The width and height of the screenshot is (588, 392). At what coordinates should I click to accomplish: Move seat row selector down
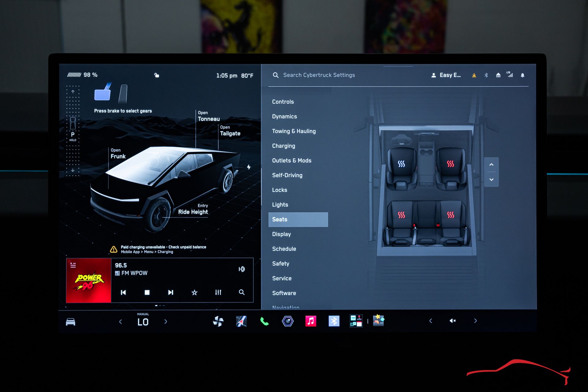(x=491, y=179)
